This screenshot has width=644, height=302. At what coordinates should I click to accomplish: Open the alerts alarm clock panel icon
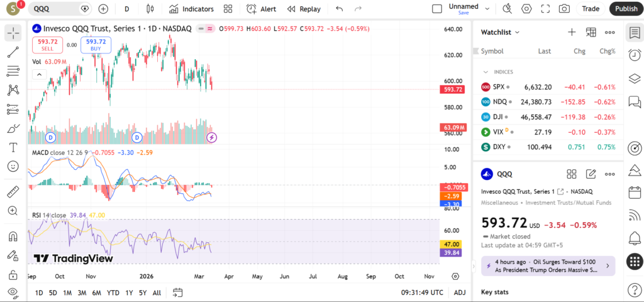635,55
